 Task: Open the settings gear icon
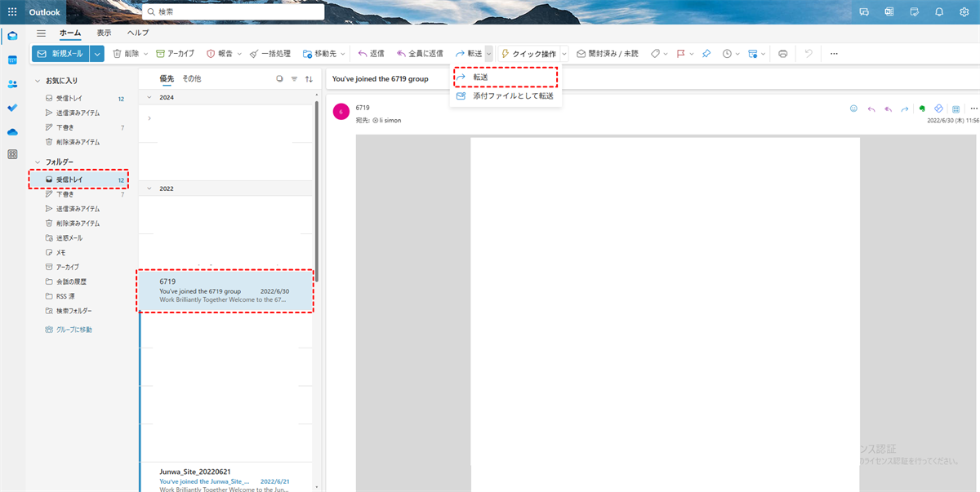coord(964,12)
